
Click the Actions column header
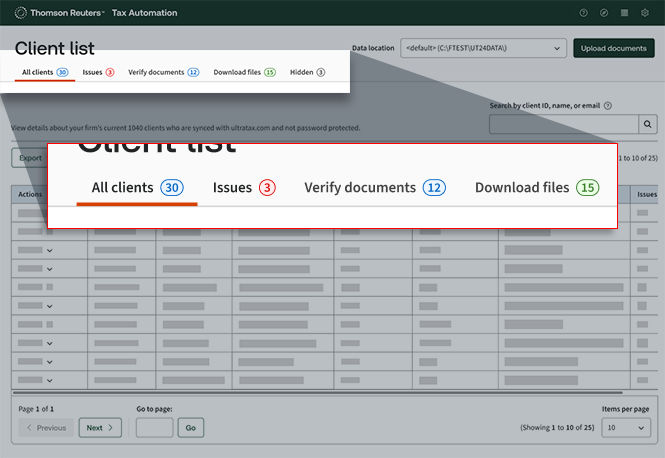[30, 194]
